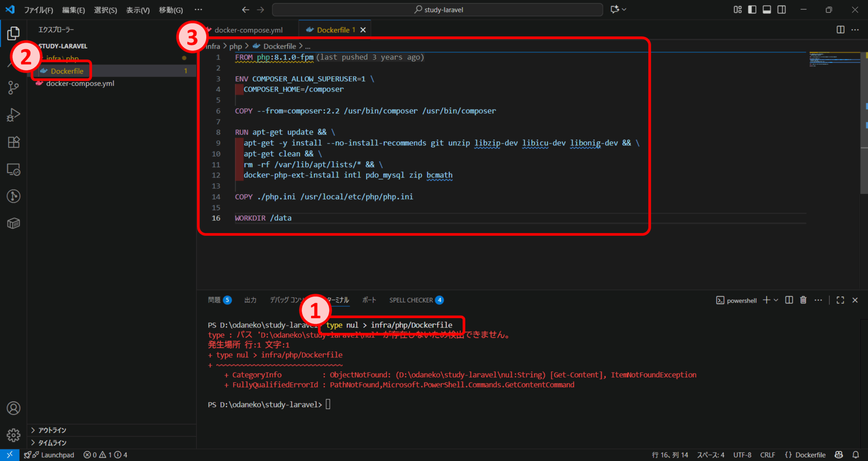Open the terminal profile dropdown arrow
Image resolution: width=868 pixels, height=461 pixels.
point(776,300)
